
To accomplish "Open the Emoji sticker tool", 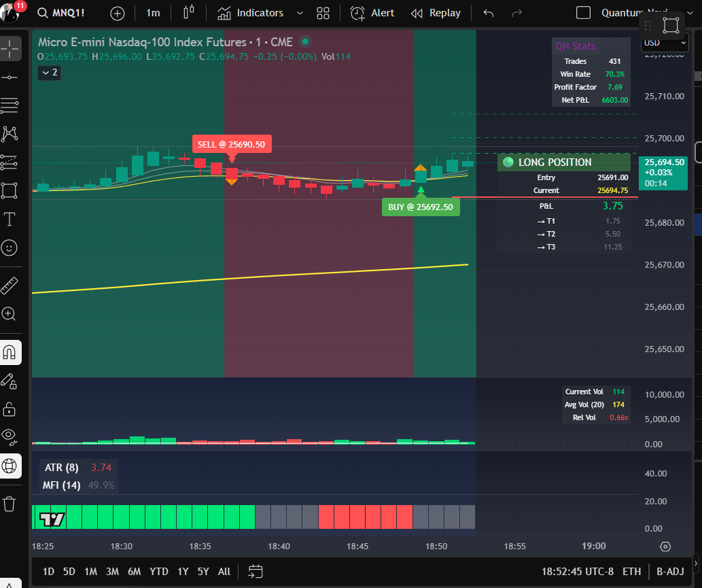I will click(x=10, y=247).
